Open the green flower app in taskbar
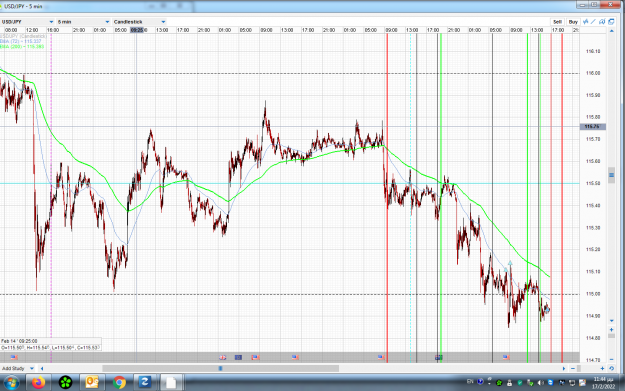 [x=65, y=383]
